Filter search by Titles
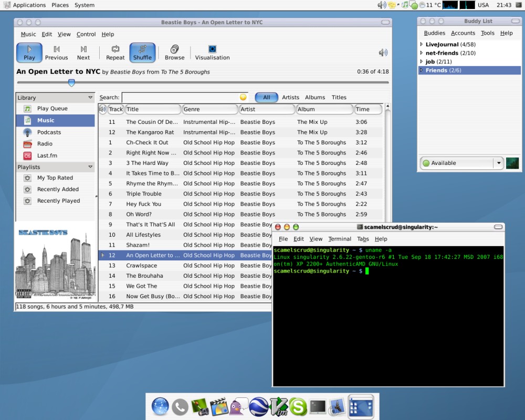Screen dimensions: 525x420 coord(339,97)
